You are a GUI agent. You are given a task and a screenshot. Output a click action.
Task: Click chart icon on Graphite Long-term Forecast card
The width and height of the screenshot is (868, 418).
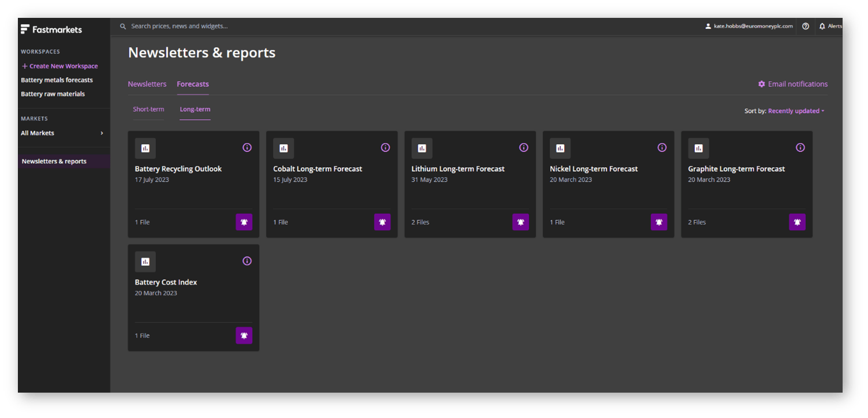(698, 148)
